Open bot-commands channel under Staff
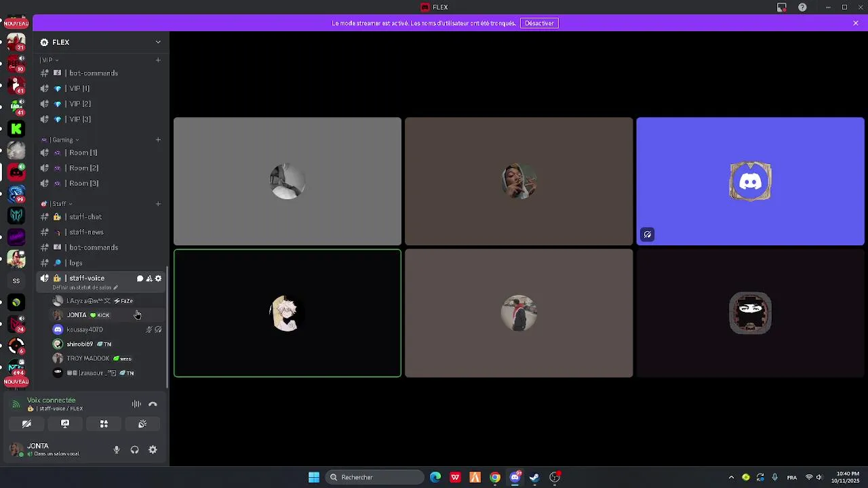The width and height of the screenshot is (868, 488). pos(101,247)
